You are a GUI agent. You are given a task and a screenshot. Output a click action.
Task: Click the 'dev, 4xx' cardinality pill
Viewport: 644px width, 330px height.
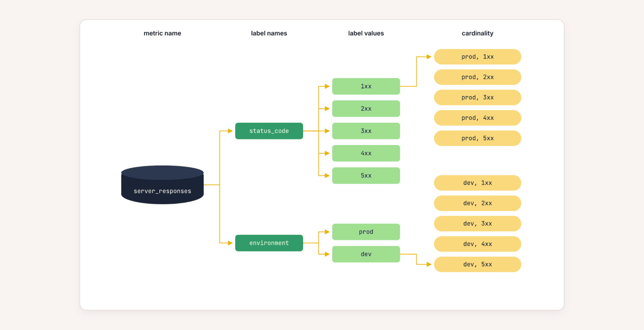click(x=477, y=244)
